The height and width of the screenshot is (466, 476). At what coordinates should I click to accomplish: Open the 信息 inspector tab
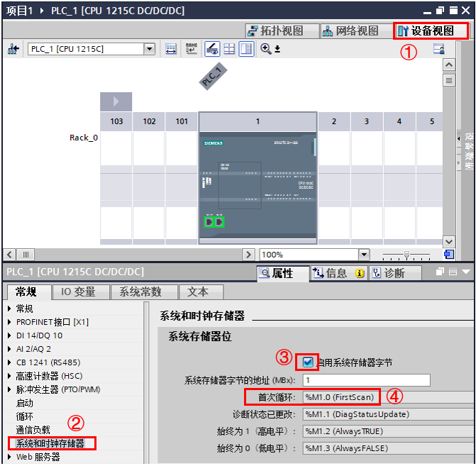point(338,273)
